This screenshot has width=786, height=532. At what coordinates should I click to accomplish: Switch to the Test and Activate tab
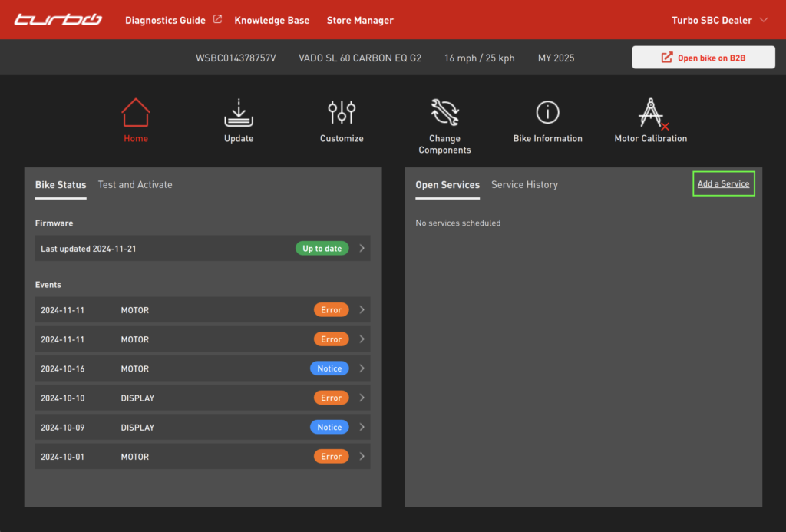tap(135, 184)
